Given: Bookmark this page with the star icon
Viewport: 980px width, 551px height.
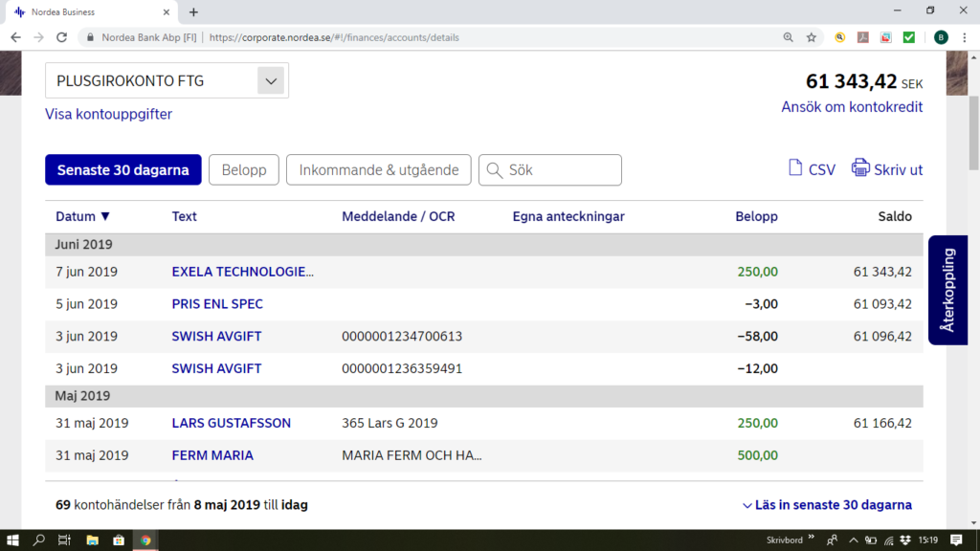Looking at the screenshot, I should point(812,37).
